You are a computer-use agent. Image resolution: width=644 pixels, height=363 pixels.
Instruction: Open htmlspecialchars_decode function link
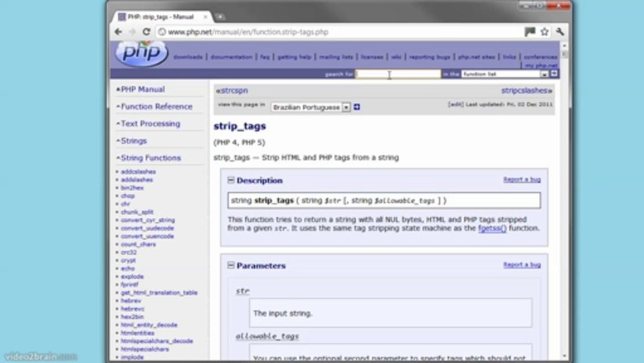click(x=157, y=341)
